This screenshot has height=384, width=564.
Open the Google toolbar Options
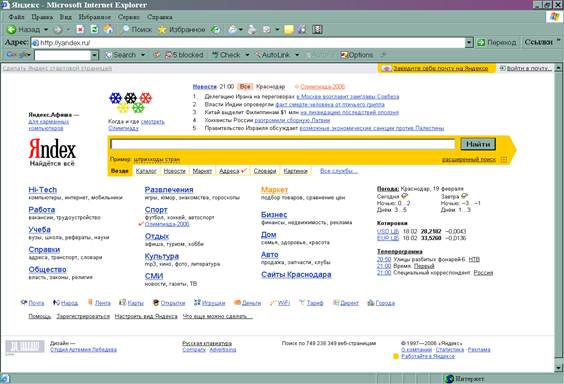tap(356, 55)
